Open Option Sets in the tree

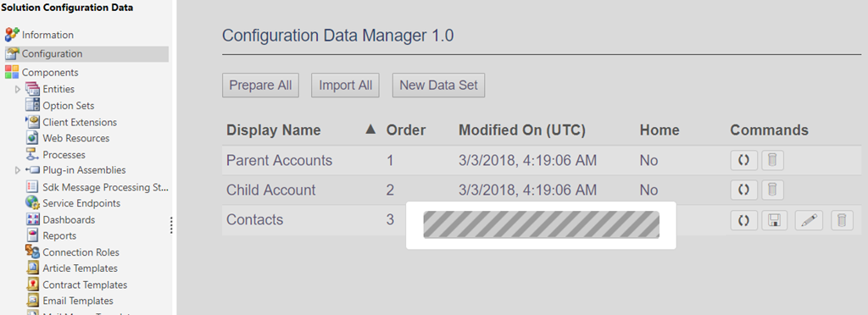coord(68,106)
